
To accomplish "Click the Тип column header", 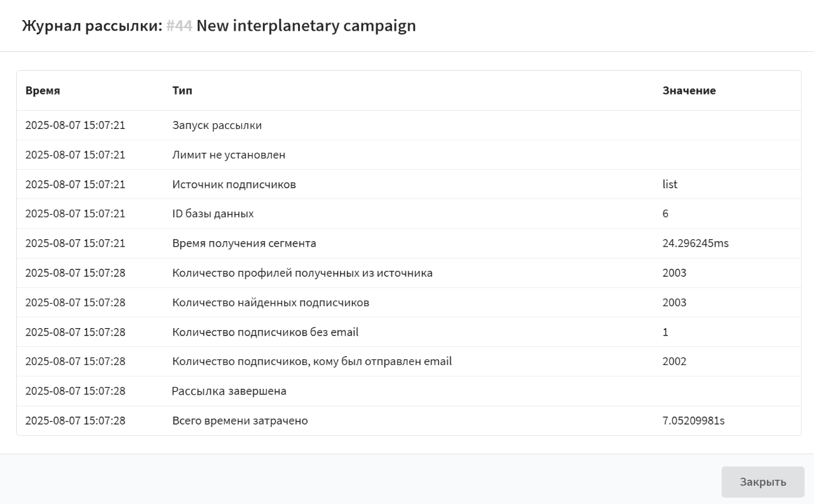I will pos(182,91).
